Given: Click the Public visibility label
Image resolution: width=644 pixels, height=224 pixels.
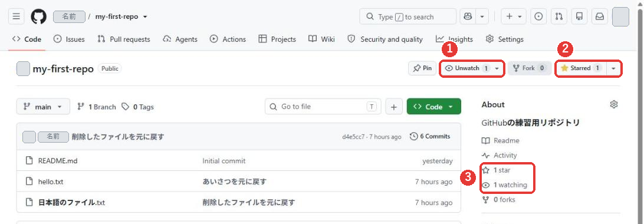Looking at the screenshot, I should click(x=110, y=68).
